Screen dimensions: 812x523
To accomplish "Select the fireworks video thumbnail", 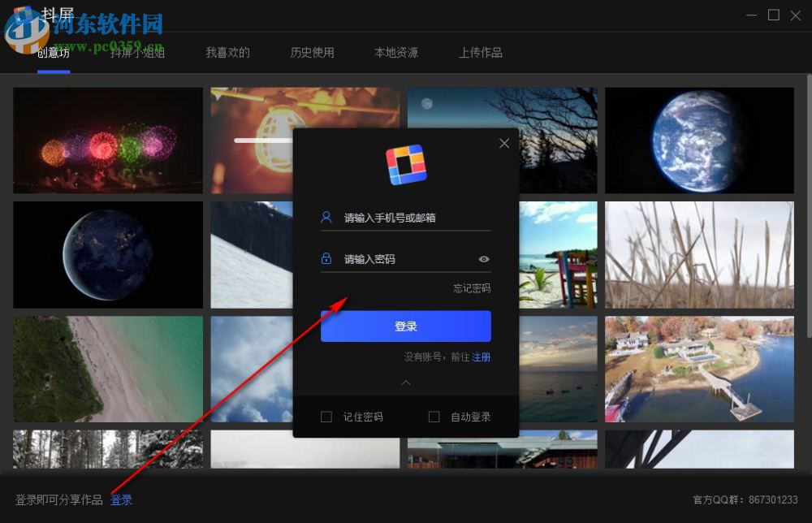I will tap(108, 140).
